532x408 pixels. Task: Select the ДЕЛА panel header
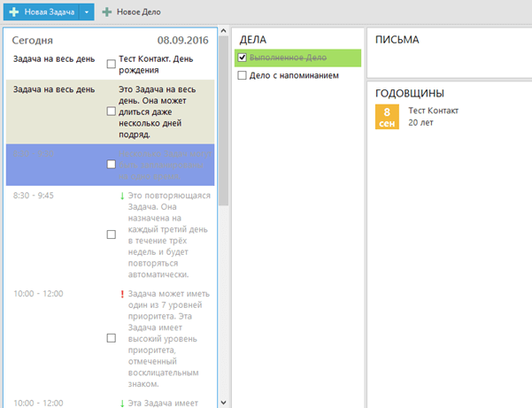(253, 40)
